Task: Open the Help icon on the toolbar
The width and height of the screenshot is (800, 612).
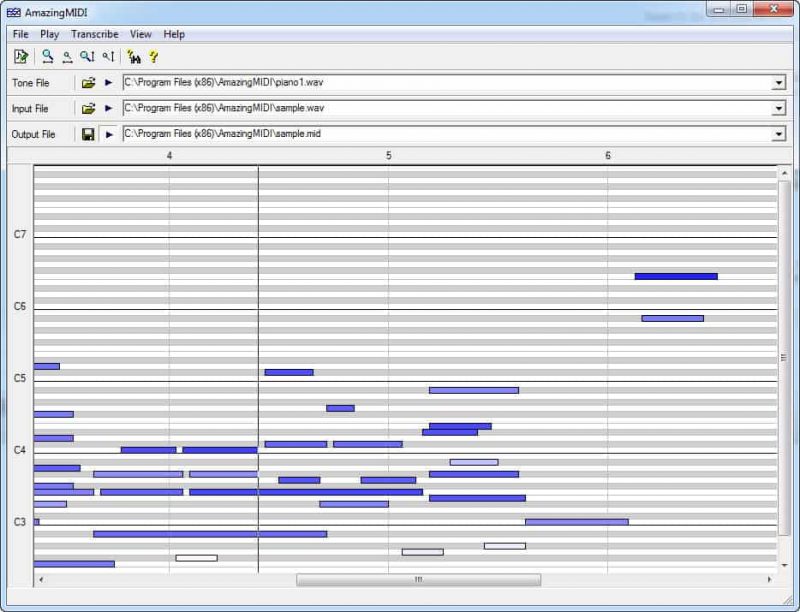Action: [x=153, y=57]
